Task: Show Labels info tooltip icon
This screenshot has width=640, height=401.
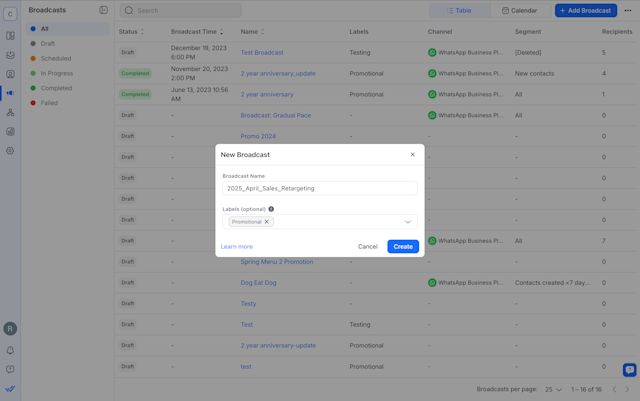Action: tap(271, 209)
